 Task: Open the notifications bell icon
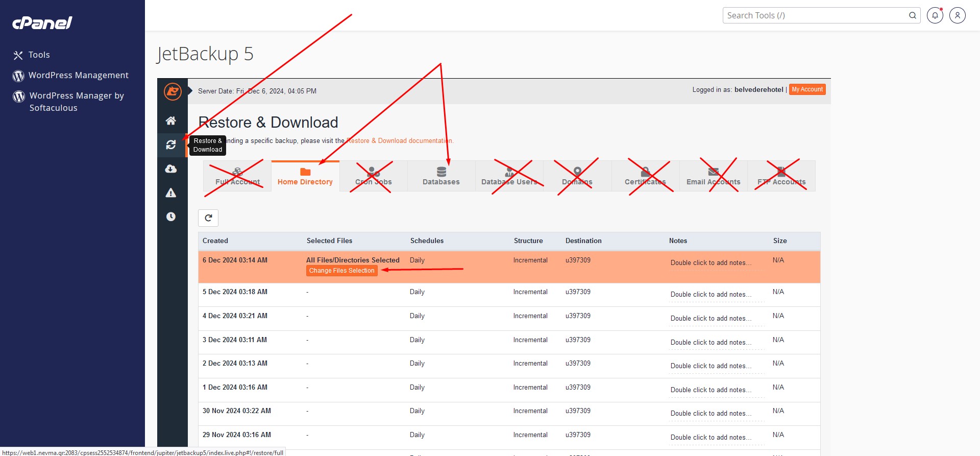[x=935, y=15]
